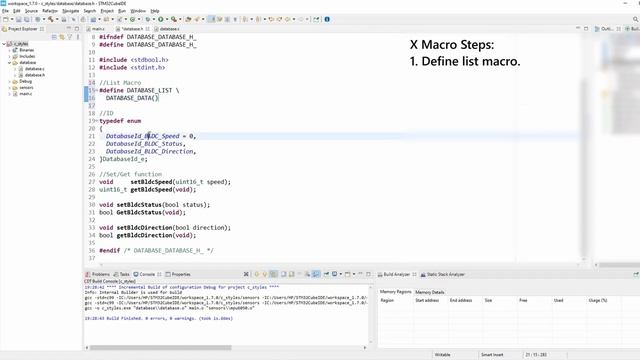Screen dimensions: 640x360
Task: Click the New file toolbar icon
Action: click(6, 19)
